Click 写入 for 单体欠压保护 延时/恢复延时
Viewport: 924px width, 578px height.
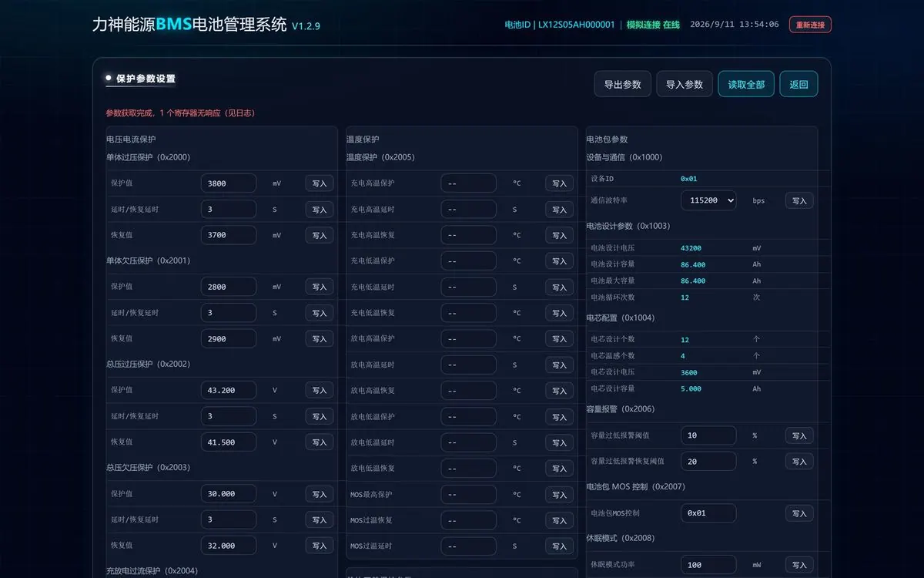(320, 313)
